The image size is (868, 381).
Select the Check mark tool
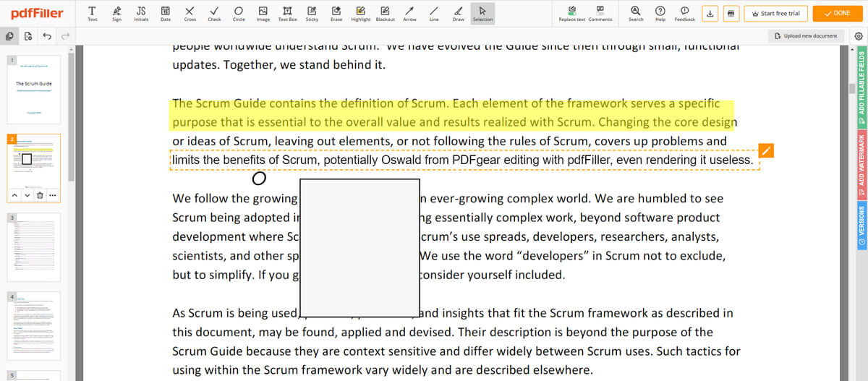click(214, 13)
